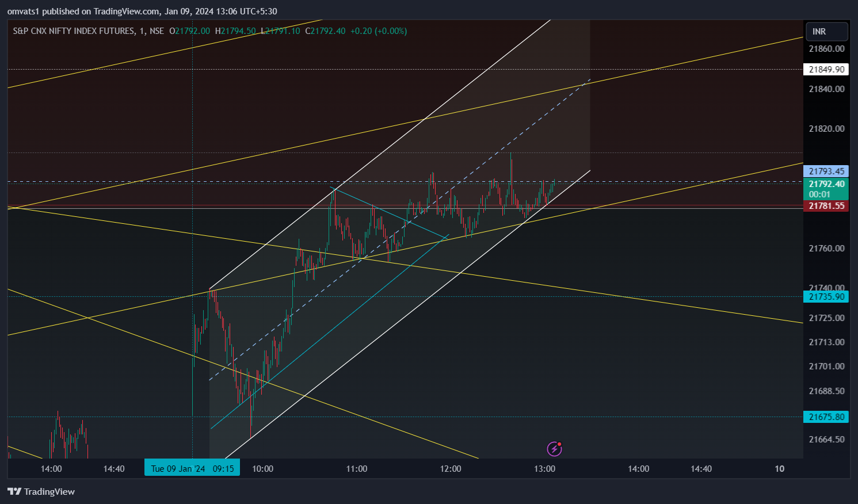Open the INR currency selector
The height and width of the screenshot is (504, 858).
[826, 32]
